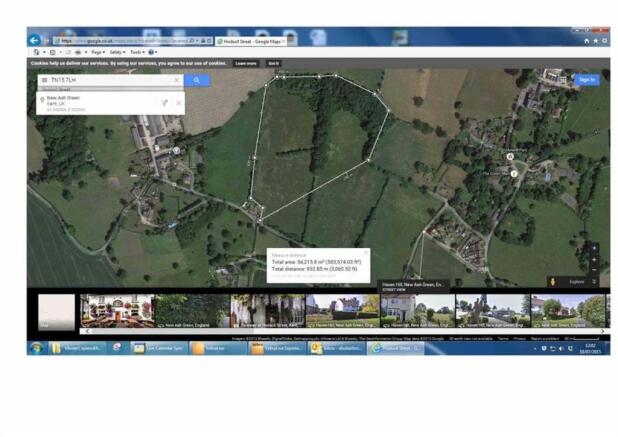Screen dimensions: 618x437
Task: Open Google Maps hamburger menu
Action: 45,80
